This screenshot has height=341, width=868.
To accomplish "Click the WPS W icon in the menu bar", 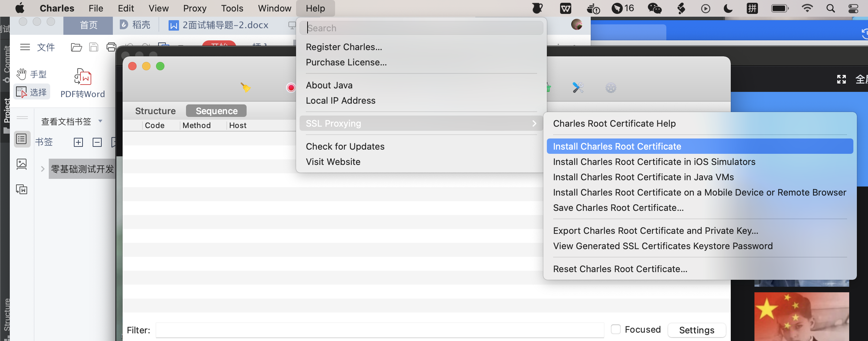I will pos(566,8).
